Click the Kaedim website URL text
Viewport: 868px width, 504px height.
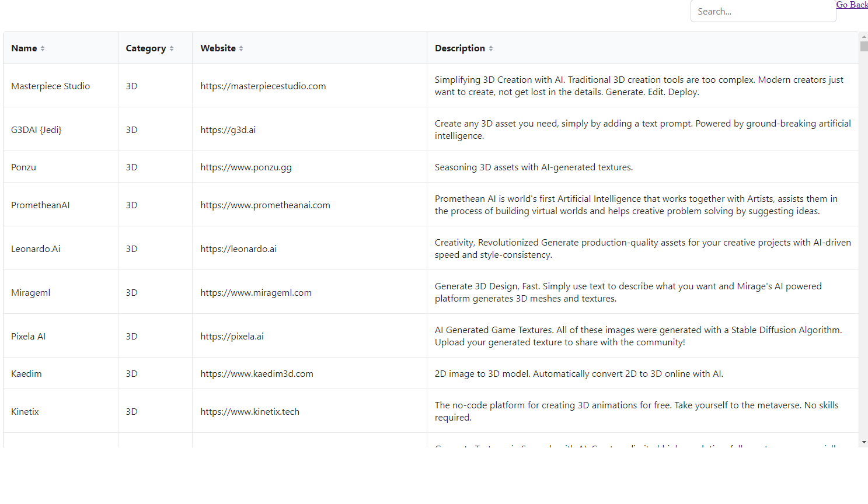point(257,374)
